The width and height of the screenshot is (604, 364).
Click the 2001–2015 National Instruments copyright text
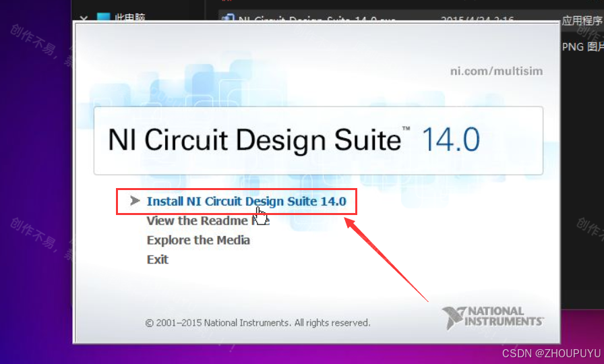click(258, 323)
